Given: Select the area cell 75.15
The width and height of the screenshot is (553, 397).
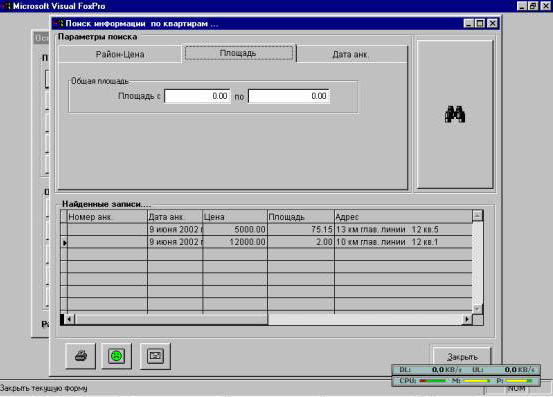Looking at the screenshot, I should pyautogui.click(x=301, y=230).
